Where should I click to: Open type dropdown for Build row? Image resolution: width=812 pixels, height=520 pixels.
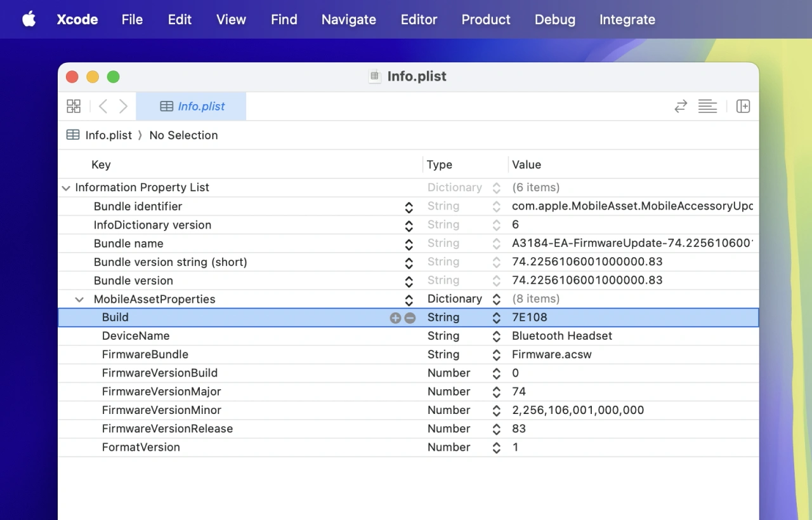(496, 318)
